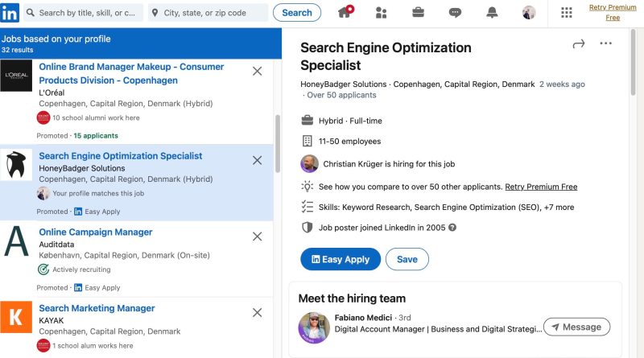The image size is (644, 358).
Task: Share this job via arrow icon
Action: click(x=578, y=43)
